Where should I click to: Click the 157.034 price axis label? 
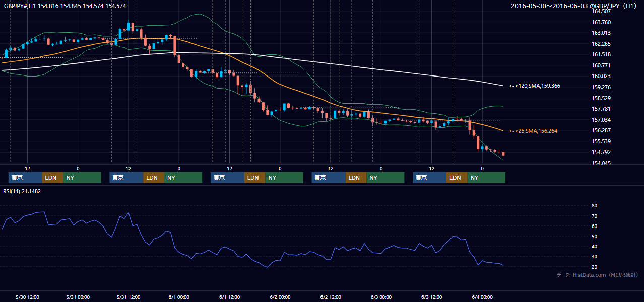[601, 120]
